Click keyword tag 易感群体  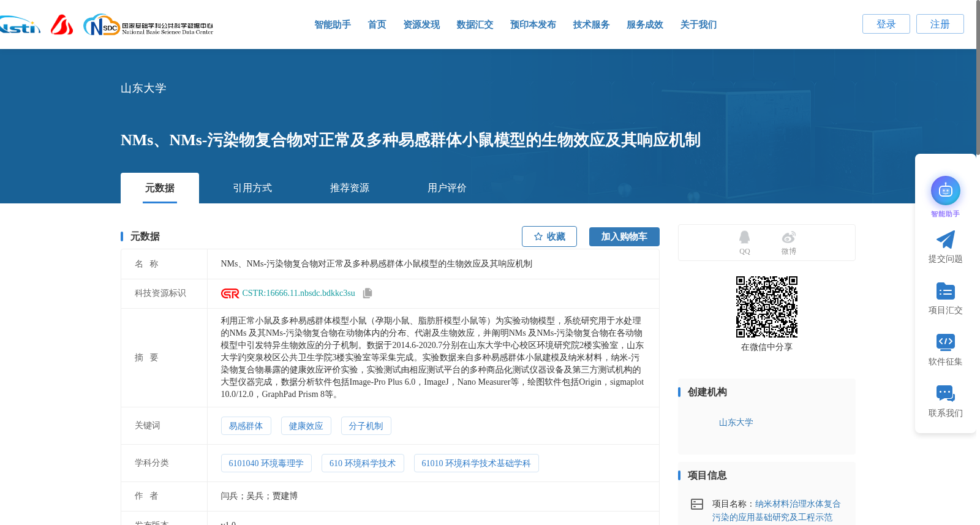[x=246, y=426]
